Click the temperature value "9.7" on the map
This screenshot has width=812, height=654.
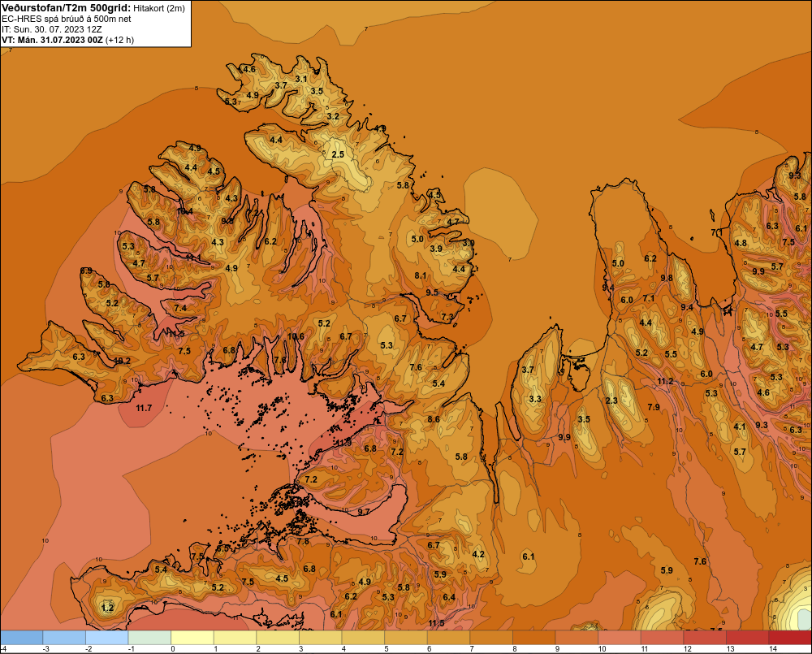pyautogui.click(x=364, y=512)
